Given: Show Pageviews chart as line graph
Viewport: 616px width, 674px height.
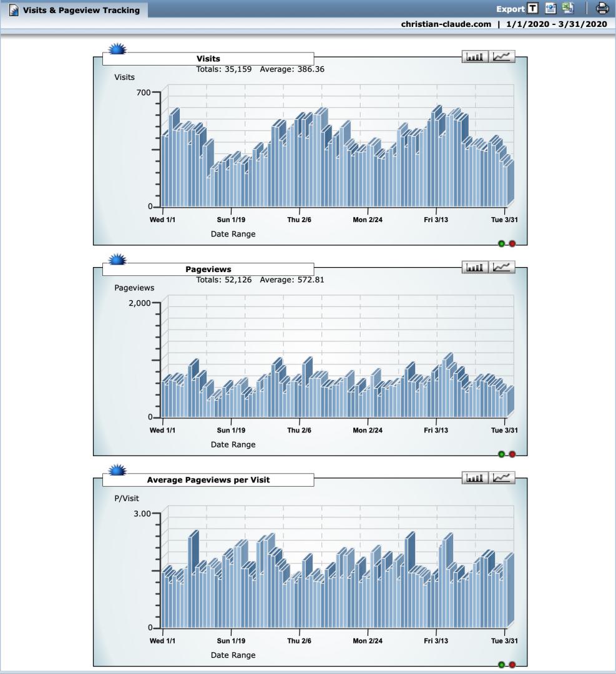Looking at the screenshot, I should (502, 267).
